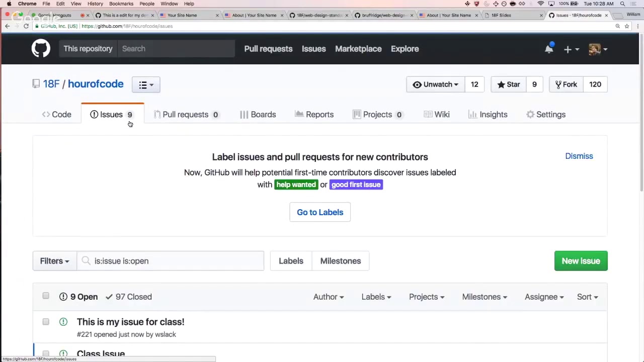Click the GitHub octocat logo
The width and height of the screenshot is (644, 362).
(x=41, y=49)
